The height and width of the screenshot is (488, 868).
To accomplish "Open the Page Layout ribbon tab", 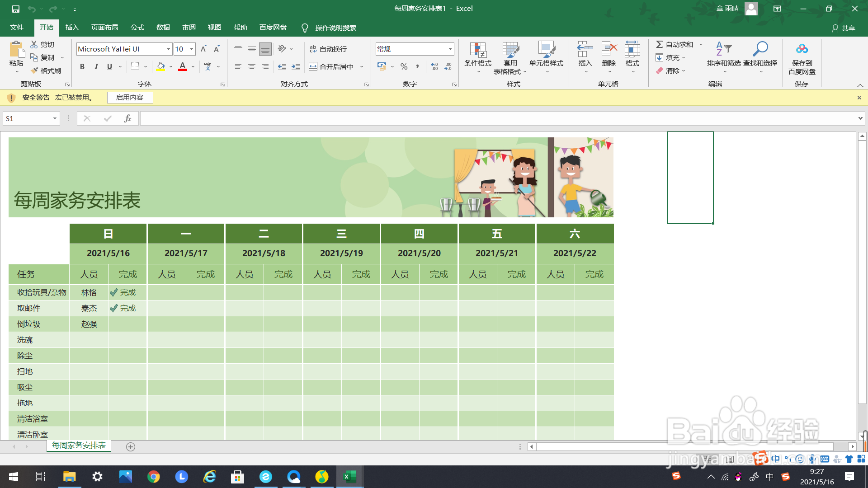I will point(104,28).
